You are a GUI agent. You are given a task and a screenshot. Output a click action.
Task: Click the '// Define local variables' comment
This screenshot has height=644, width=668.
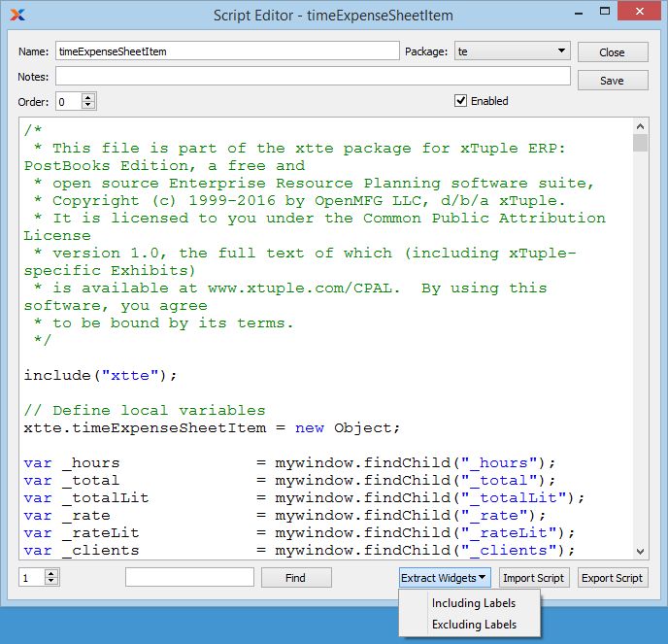(x=145, y=411)
